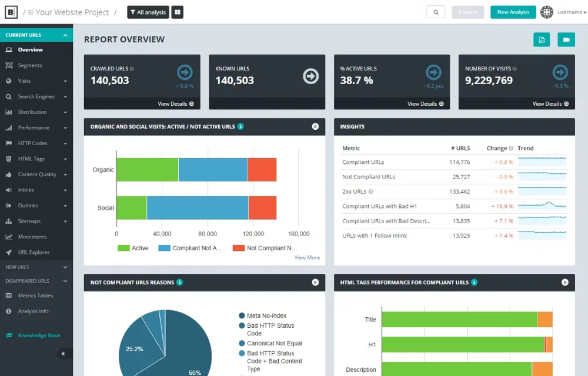Click the New Analysis button
Screen dimensions: 588x376
point(513,12)
